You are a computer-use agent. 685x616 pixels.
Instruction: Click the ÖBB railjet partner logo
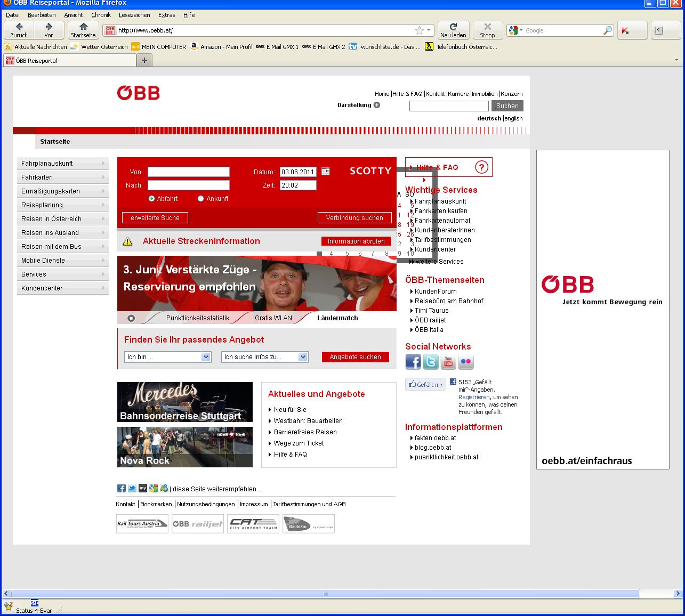pyautogui.click(x=198, y=524)
